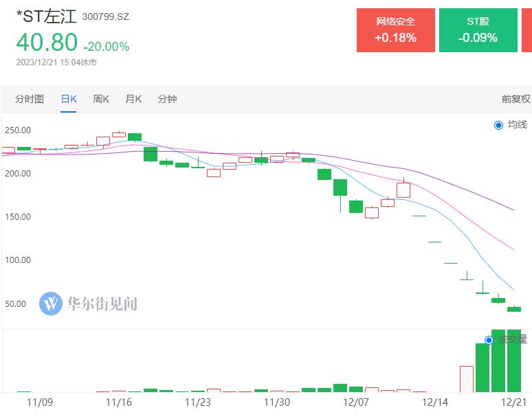Select the 日K chart tab
This screenshot has width=532, height=412.
(69, 99)
